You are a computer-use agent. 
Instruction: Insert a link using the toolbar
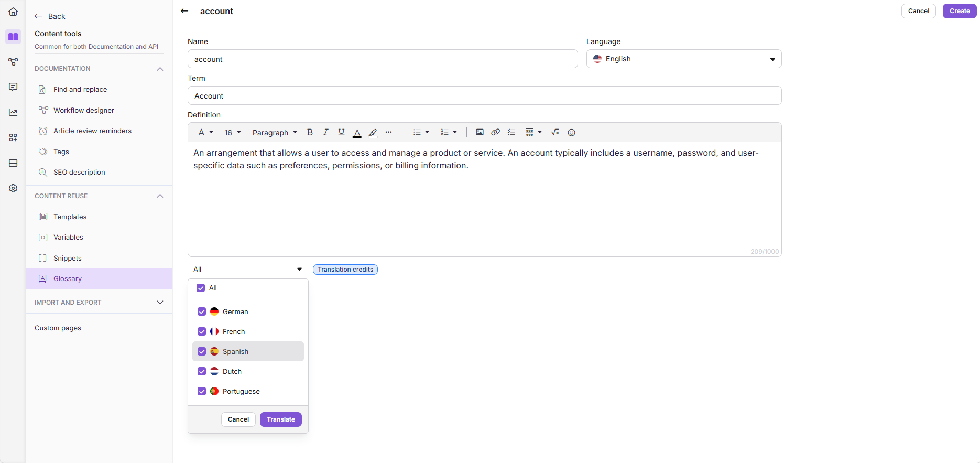(x=495, y=133)
